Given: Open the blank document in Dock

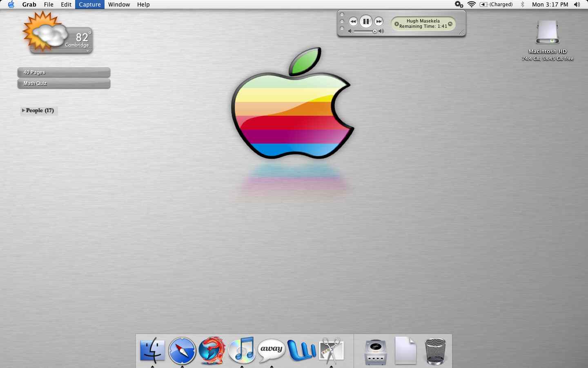Looking at the screenshot, I should [405, 350].
